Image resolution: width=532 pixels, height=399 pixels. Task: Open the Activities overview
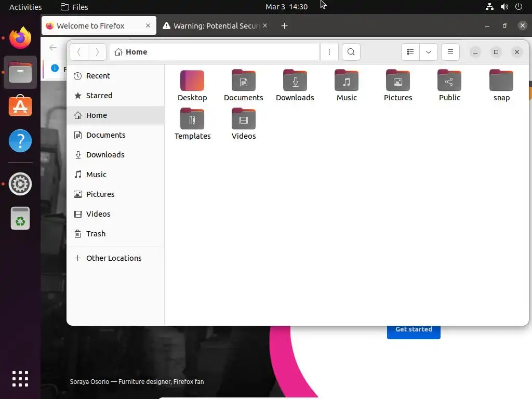(25, 7)
